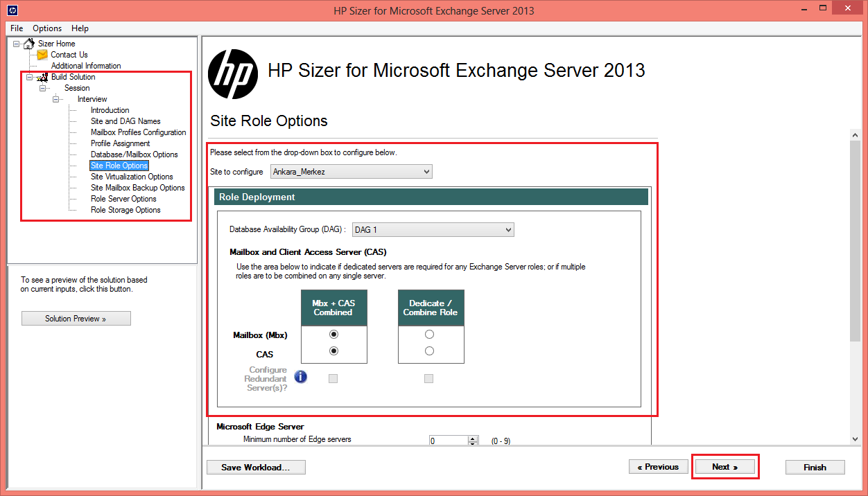This screenshot has width=868, height=496.
Task: Click the Dedicate / Combine Role column header
Action: coord(431,308)
